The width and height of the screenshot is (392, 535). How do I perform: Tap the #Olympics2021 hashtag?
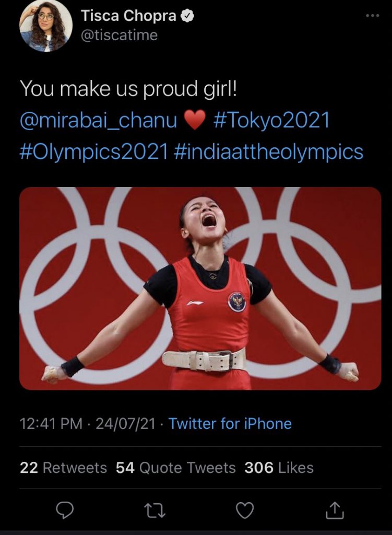(94, 152)
